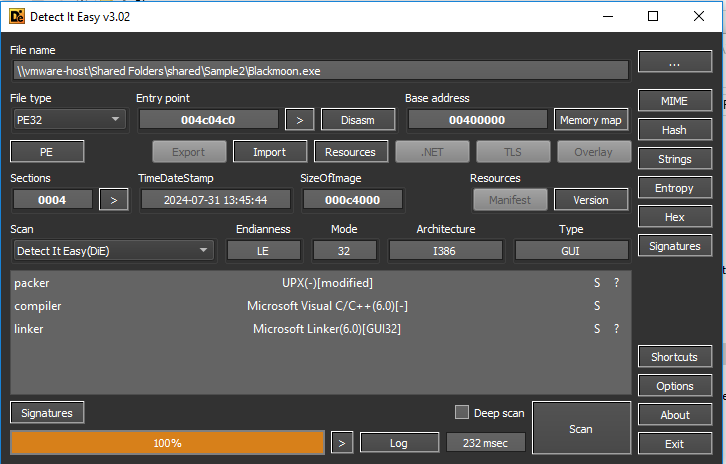Browse for file with the ... button
Viewport: 726px width, 464px height.
(675, 62)
